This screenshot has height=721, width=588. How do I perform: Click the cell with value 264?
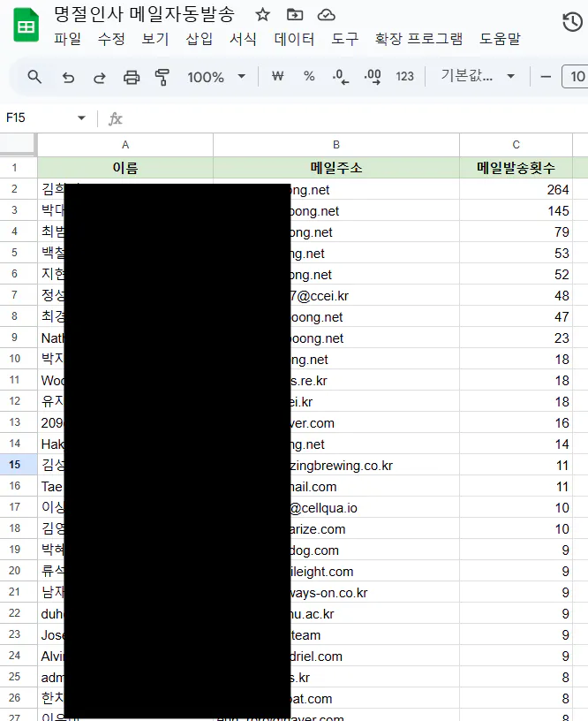[516, 189]
